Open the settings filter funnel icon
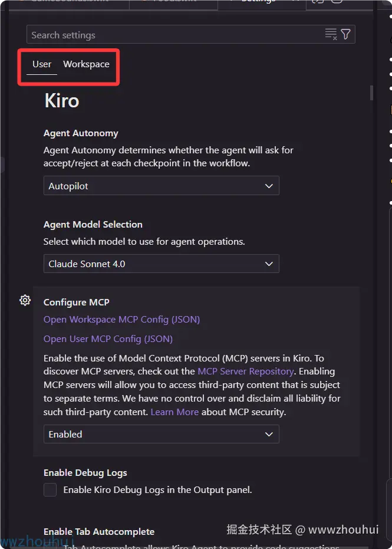 (x=346, y=34)
